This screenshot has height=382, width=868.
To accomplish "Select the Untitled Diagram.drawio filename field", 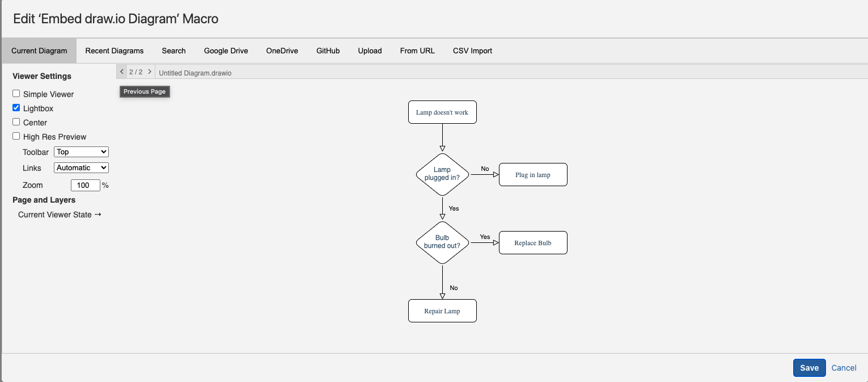I will click(x=194, y=73).
